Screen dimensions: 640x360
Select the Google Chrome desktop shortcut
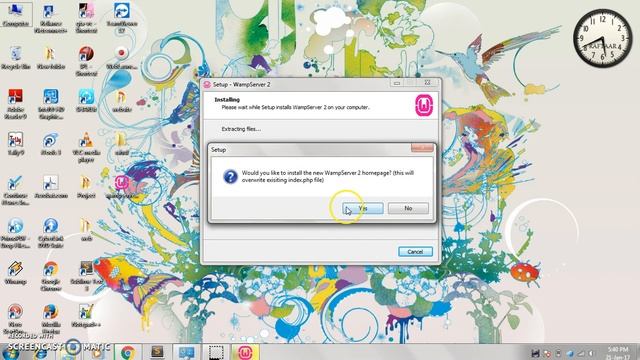pyautogui.click(x=51, y=276)
